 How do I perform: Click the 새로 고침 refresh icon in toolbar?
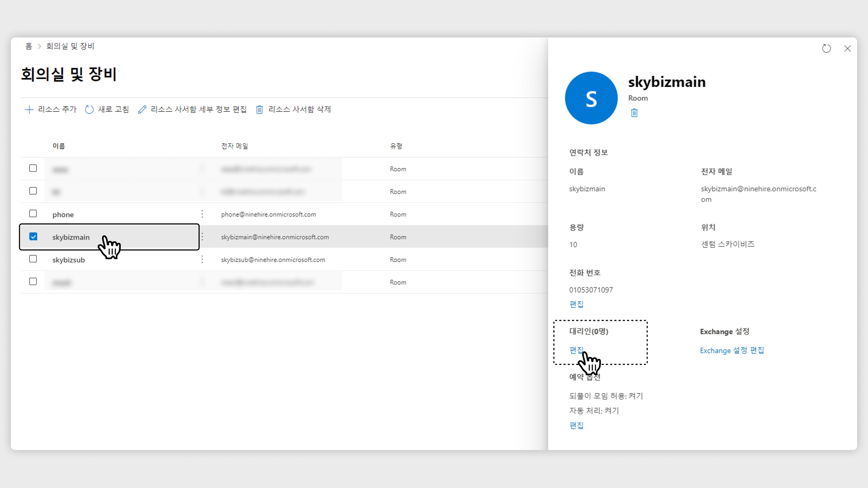point(89,110)
